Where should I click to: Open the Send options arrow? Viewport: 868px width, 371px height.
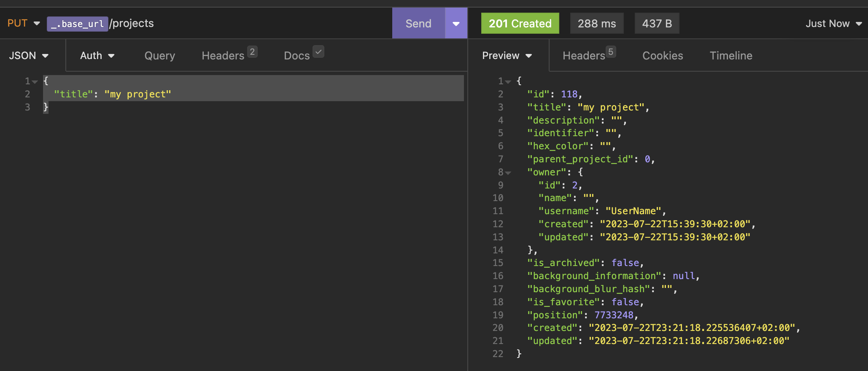pos(456,23)
